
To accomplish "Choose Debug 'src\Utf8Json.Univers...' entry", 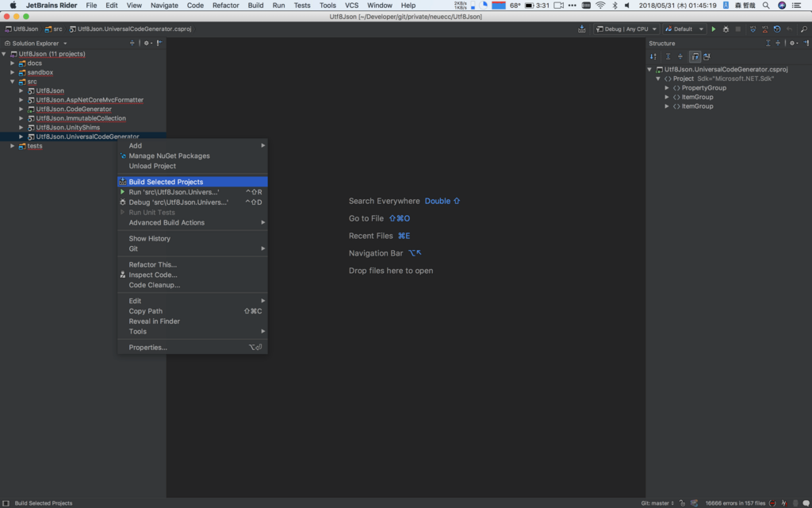I will click(193, 202).
